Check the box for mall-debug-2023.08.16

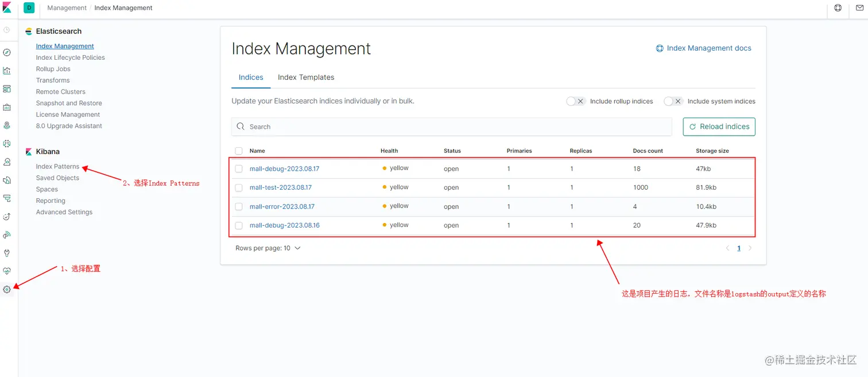tap(239, 226)
